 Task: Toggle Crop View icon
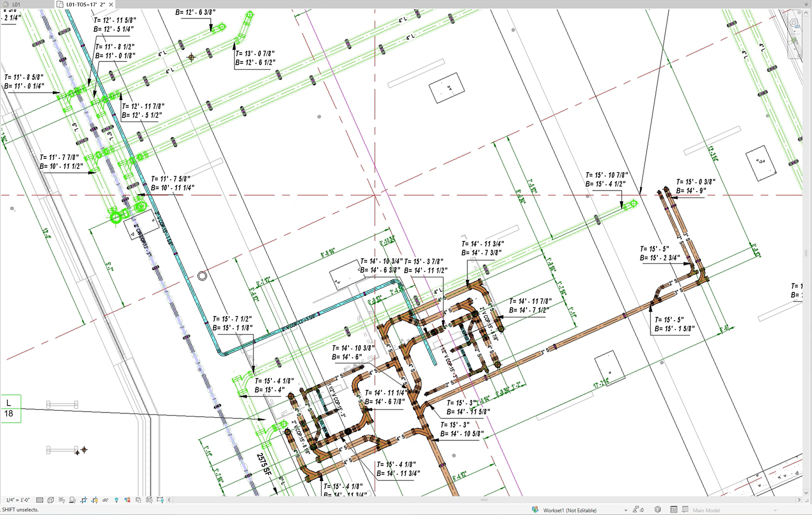[84, 500]
